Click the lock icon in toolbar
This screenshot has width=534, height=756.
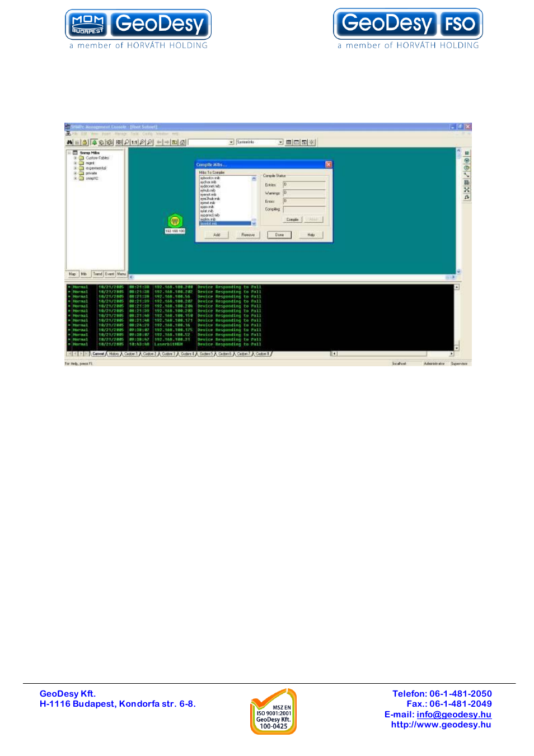coord(85,142)
